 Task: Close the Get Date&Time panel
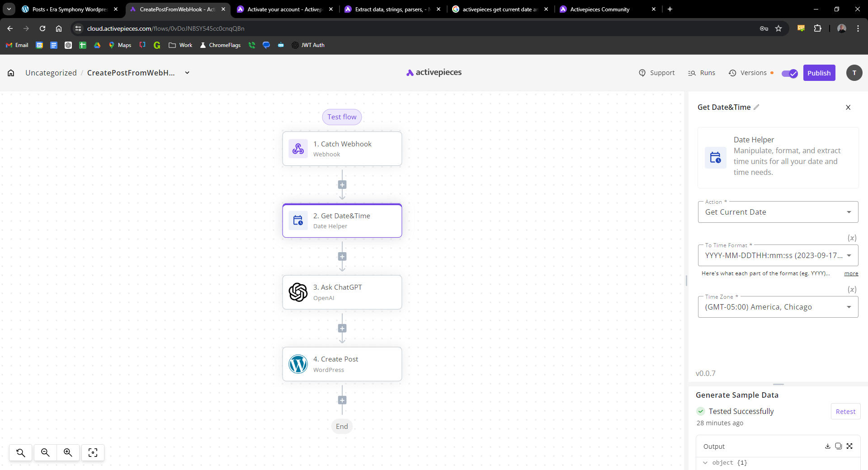[x=848, y=107]
